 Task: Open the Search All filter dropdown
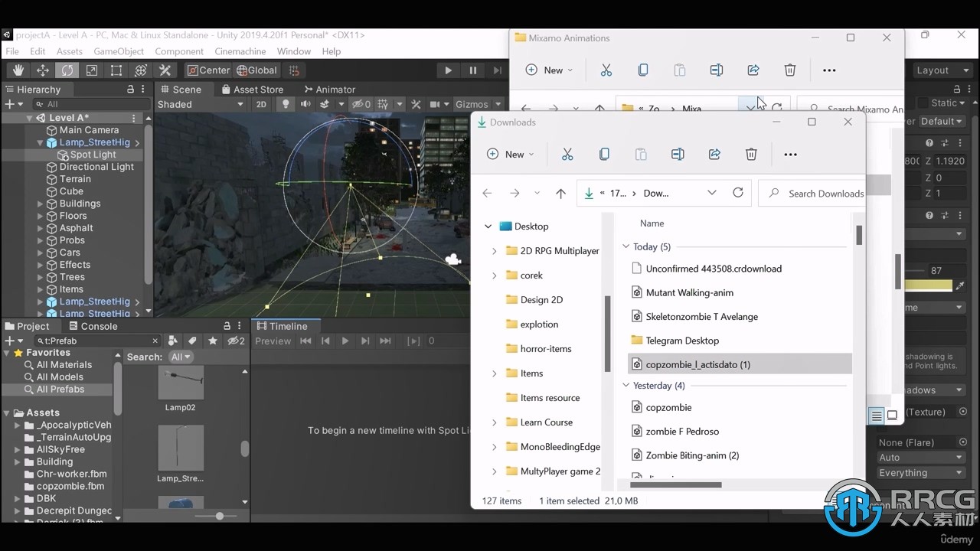(181, 357)
